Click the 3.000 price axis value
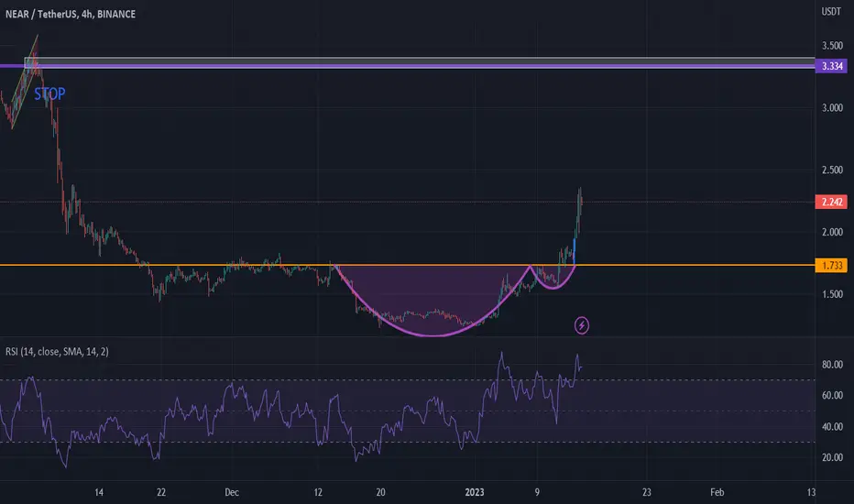 832,108
